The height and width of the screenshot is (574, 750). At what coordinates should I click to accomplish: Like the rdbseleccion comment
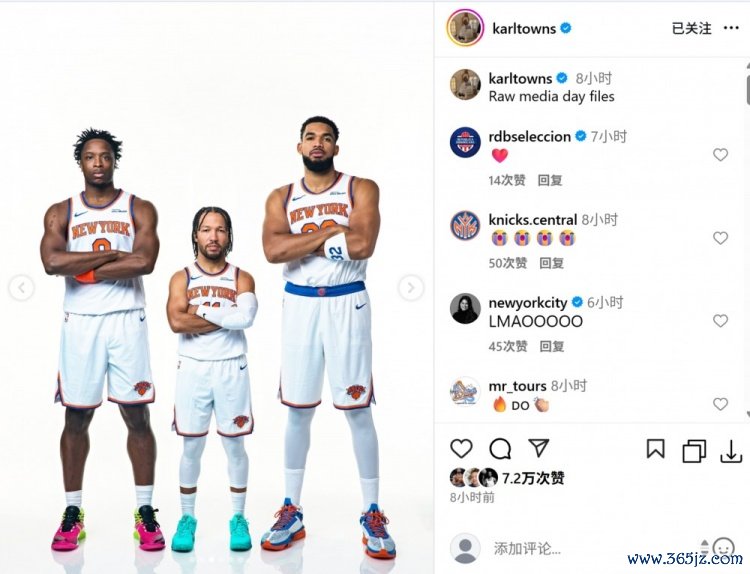[720, 155]
